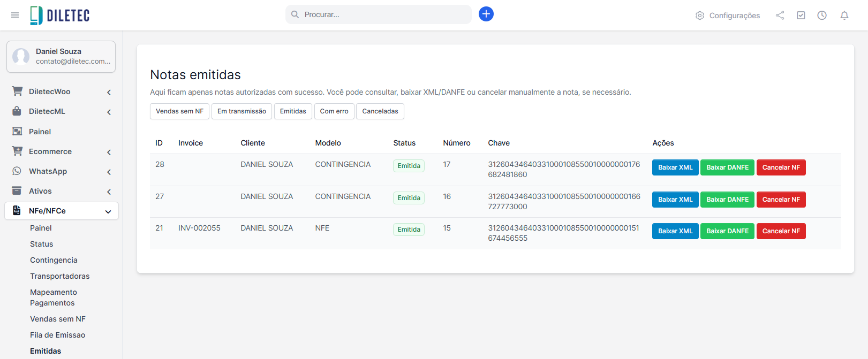The image size is (868, 359).
Task: Open Contingencia in the sidebar submenu
Action: 54,260
